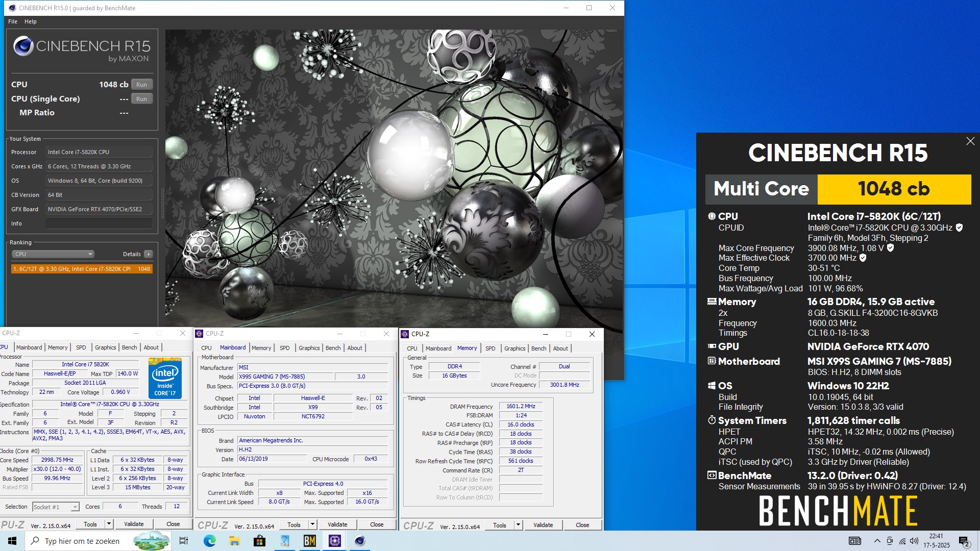
Task: Open the Socket #1 selection dropdown
Action: tap(56, 507)
